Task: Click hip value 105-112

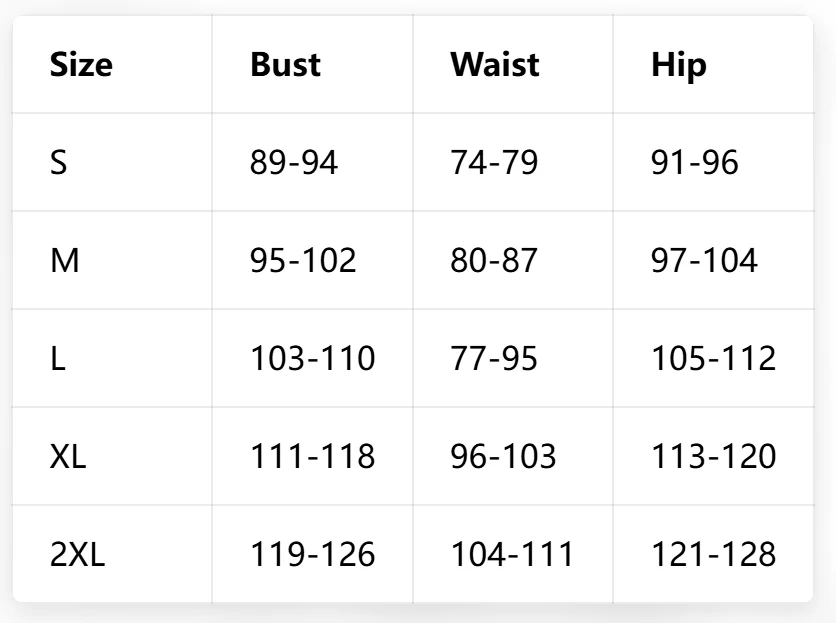Action: pos(713,358)
